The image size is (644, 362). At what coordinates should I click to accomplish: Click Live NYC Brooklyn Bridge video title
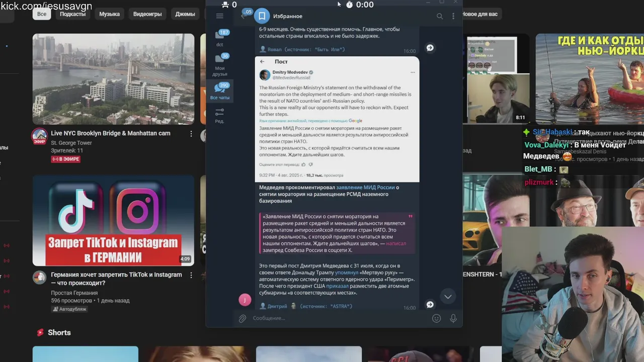pos(111,133)
